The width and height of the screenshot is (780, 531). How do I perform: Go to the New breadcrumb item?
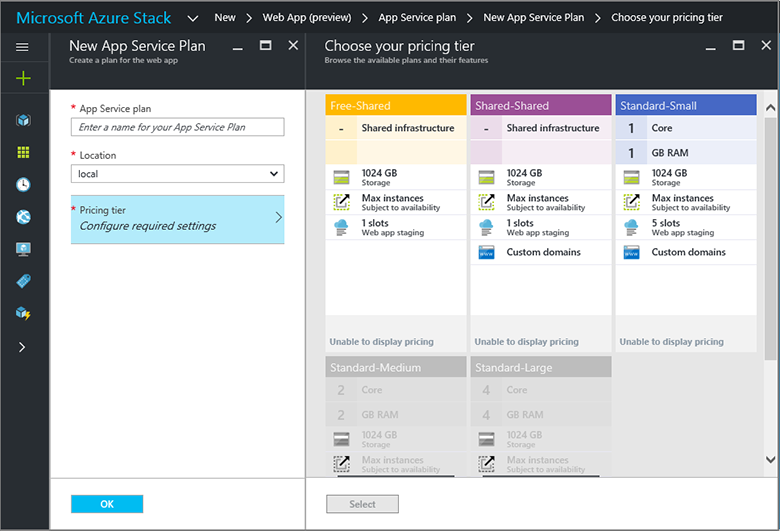(x=225, y=17)
